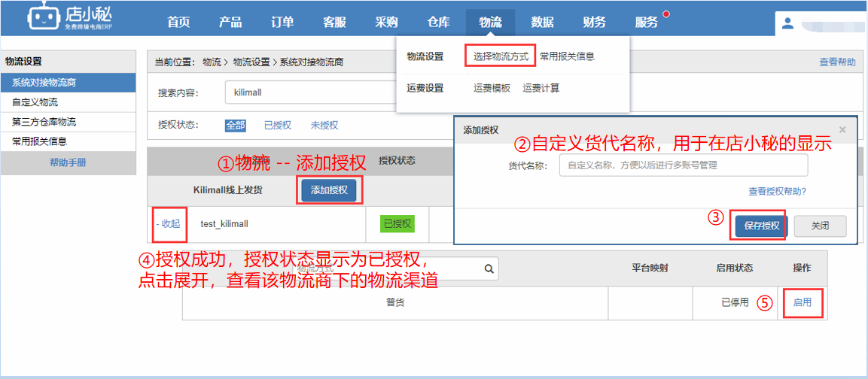Select 第三方仓库物流 in the sidebar
Viewport: 868px width, 379px height.
tap(68, 122)
